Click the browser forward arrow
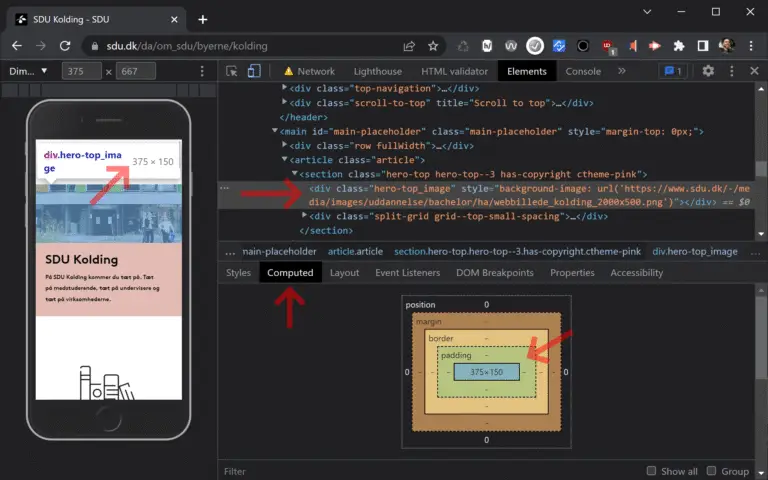Viewport: 768px width, 480px height. point(41,46)
